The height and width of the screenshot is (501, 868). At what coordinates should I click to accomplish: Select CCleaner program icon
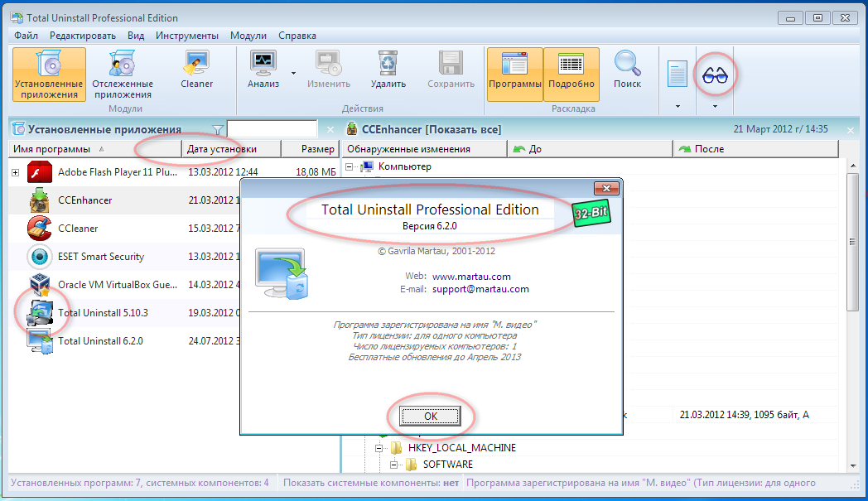39,229
